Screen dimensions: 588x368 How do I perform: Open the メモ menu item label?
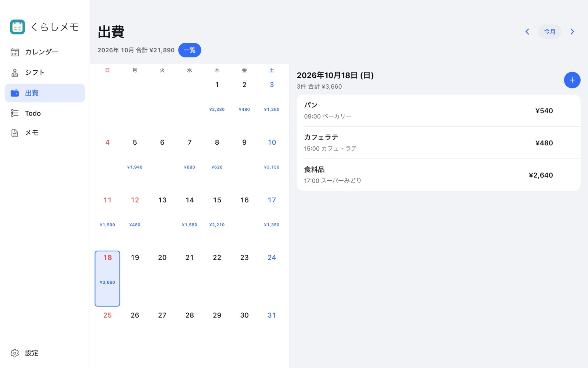pos(32,133)
